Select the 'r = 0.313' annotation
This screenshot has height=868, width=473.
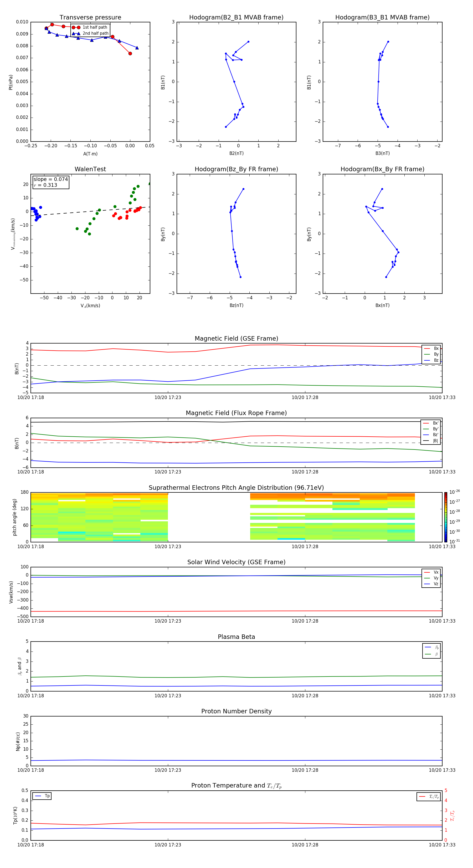[x=45, y=185]
